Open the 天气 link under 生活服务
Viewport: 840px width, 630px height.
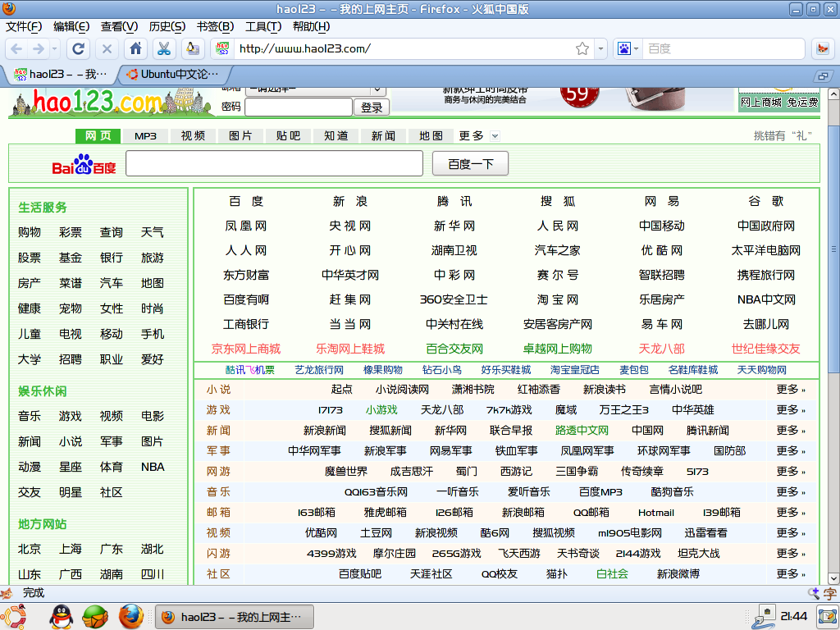point(152,232)
